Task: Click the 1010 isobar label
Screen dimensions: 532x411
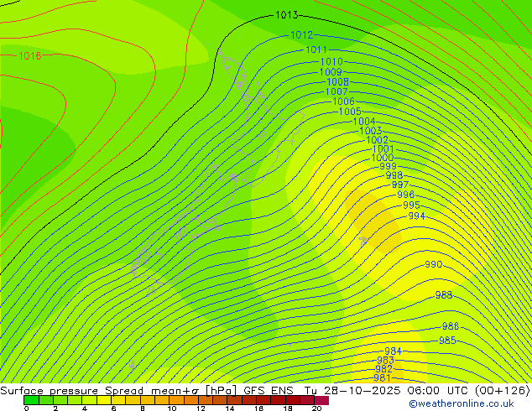Action: pyautogui.click(x=331, y=62)
